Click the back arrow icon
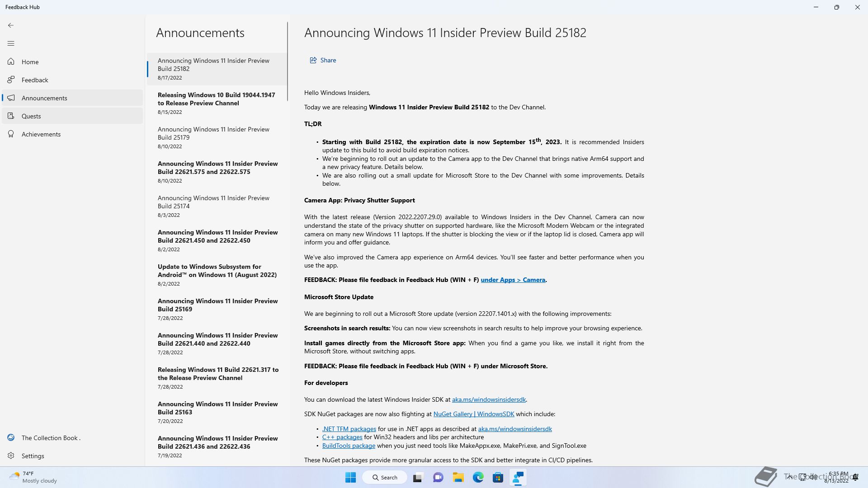Image resolution: width=868 pixels, height=488 pixels. (11, 25)
